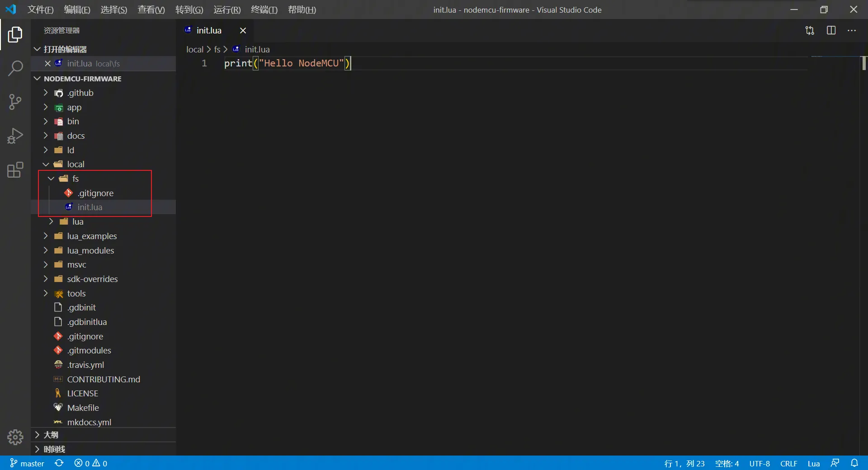This screenshot has height=470, width=868.
Task: Close init.lua in open editors list
Action: (47, 63)
